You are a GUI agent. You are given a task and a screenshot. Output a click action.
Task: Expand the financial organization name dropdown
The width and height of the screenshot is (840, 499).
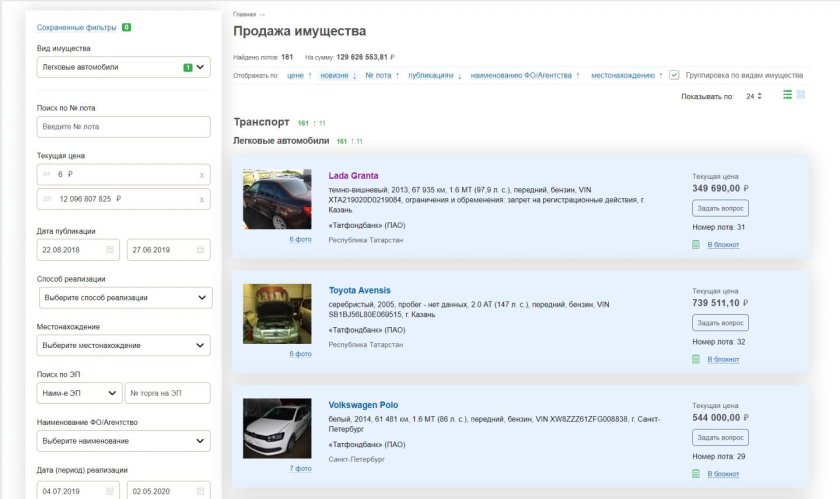(203, 441)
